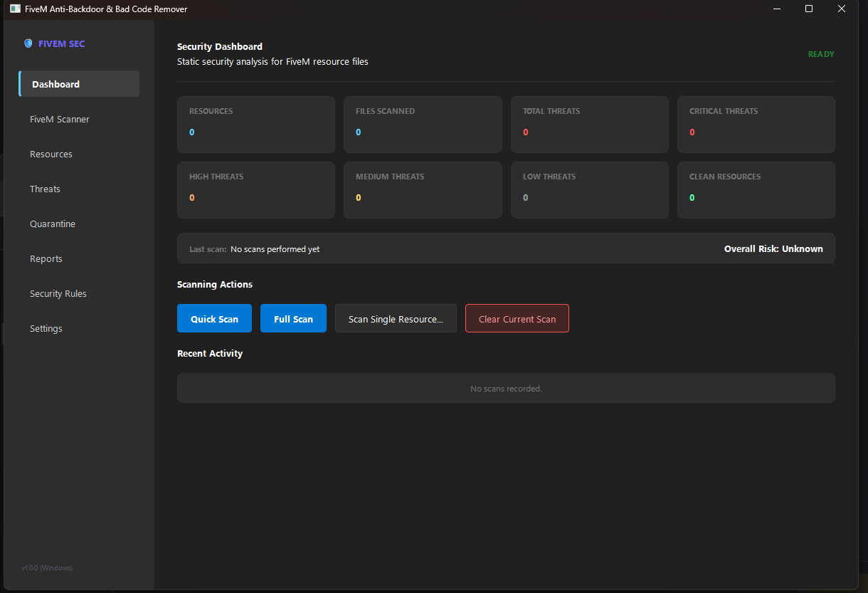Go to the FiveM Scanner page
Screen dimensions: 868x593
pos(79,119)
